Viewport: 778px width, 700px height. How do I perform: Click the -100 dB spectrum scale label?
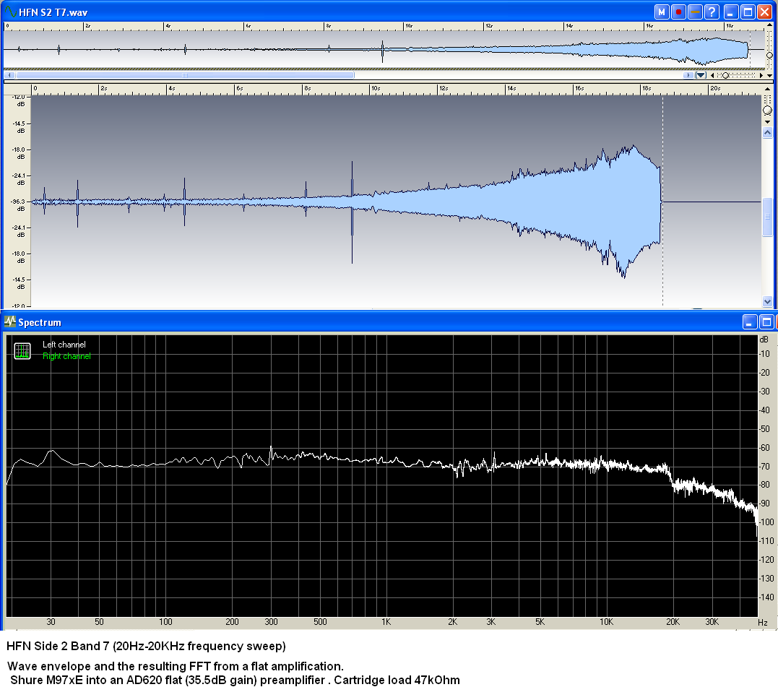[x=766, y=522]
